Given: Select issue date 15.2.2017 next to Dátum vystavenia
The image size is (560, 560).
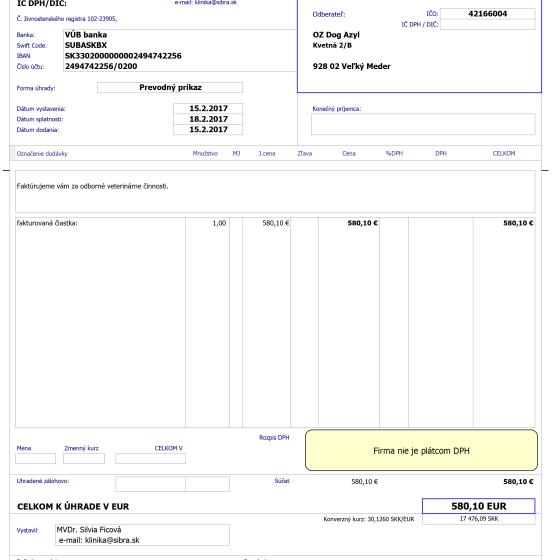Looking at the screenshot, I should pyautogui.click(x=208, y=108).
